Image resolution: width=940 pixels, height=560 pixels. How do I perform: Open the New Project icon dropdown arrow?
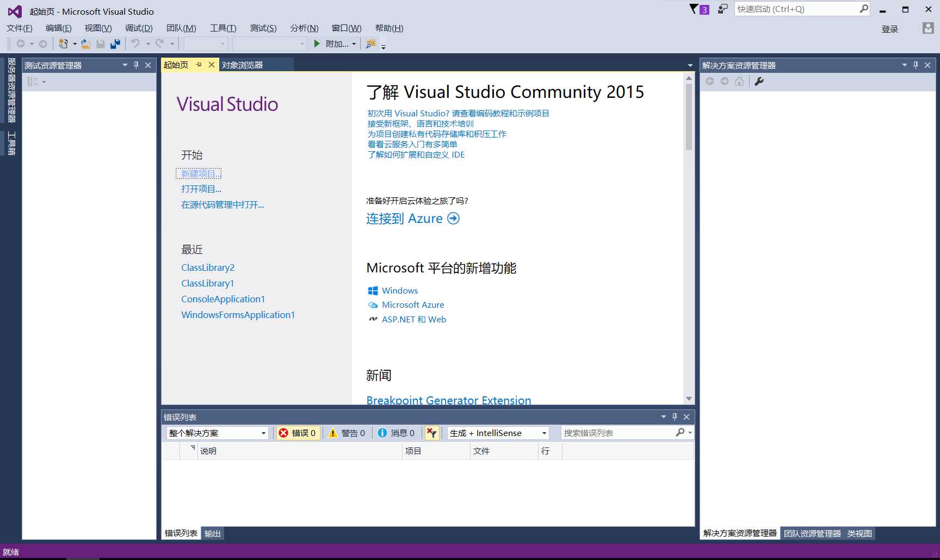(75, 44)
